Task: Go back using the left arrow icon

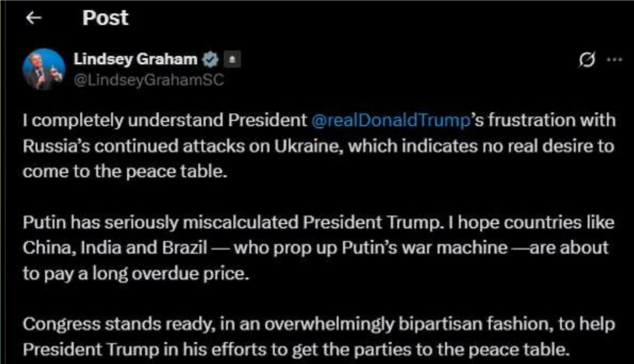Action: pos(33,18)
